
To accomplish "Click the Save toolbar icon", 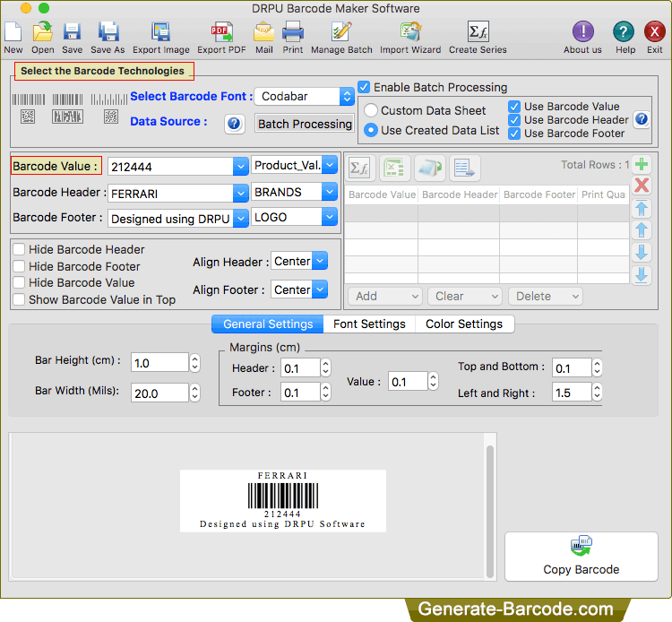I will coord(72,32).
